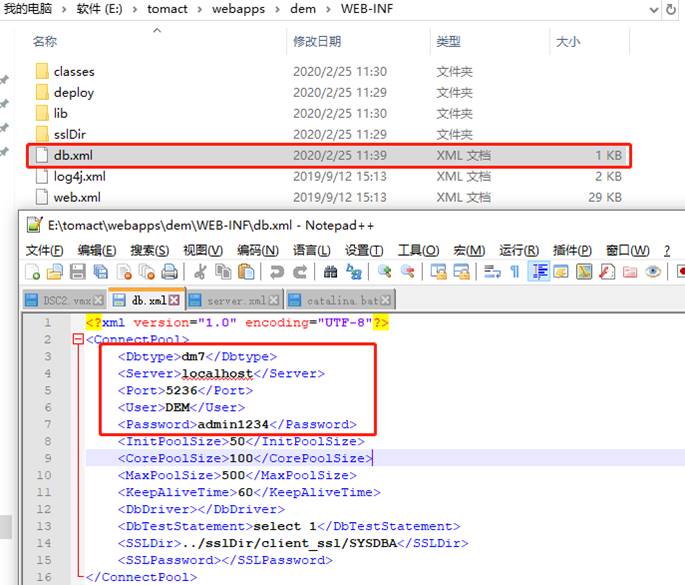Expand breadcrumb chevron after tomact
The height and width of the screenshot is (585, 685).
(200, 9)
